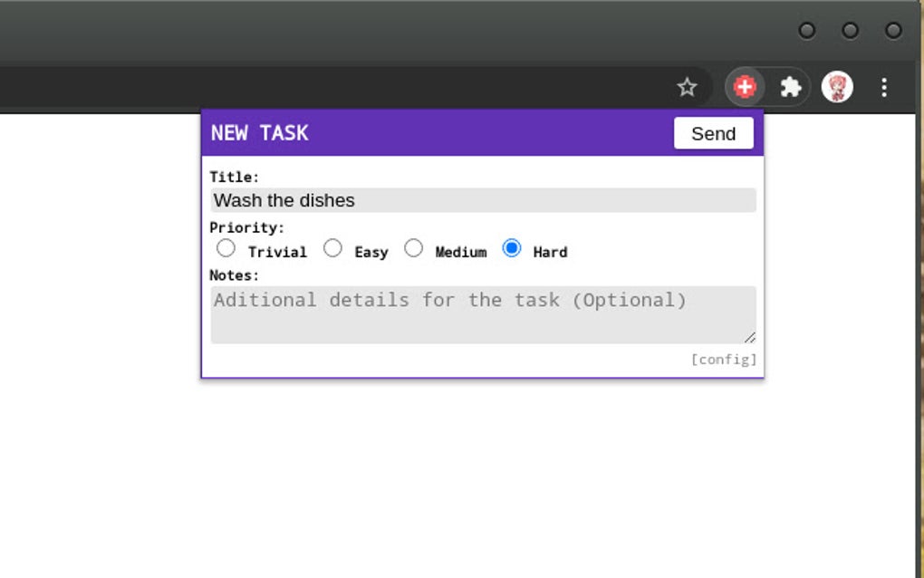Click the title field containing Wash the dishes
This screenshot has width=924, height=578.
coord(483,199)
